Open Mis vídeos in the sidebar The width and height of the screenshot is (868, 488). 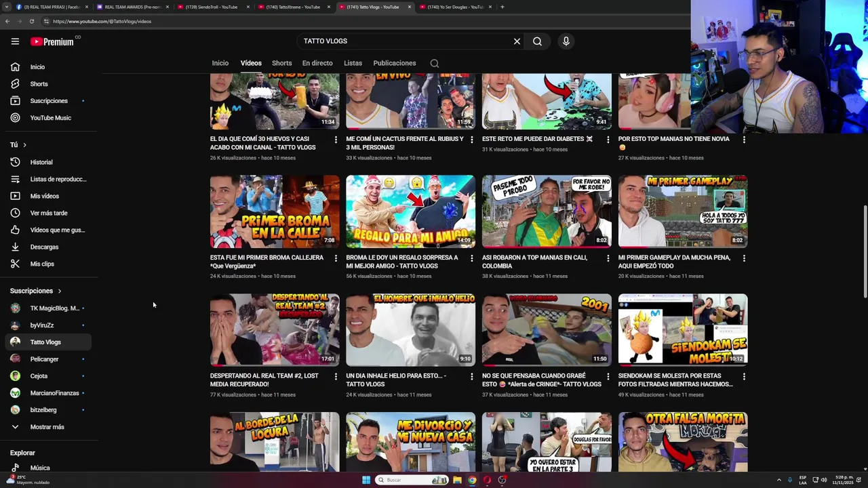click(x=47, y=196)
